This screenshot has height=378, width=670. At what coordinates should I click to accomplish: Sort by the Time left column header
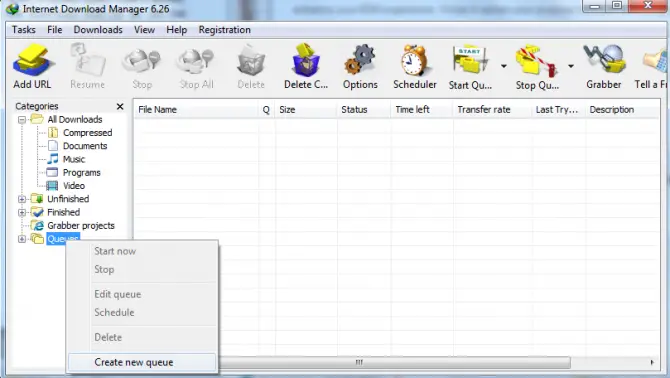point(422,110)
